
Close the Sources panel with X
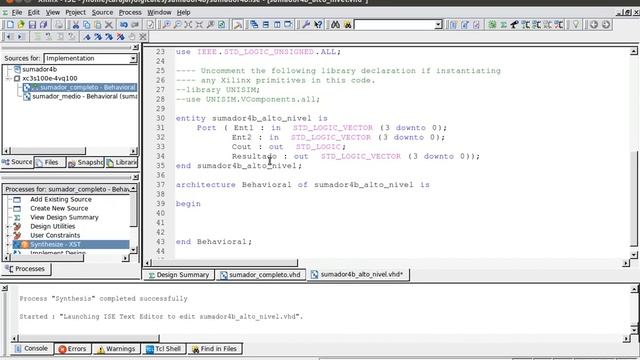pyautogui.click(x=136, y=48)
